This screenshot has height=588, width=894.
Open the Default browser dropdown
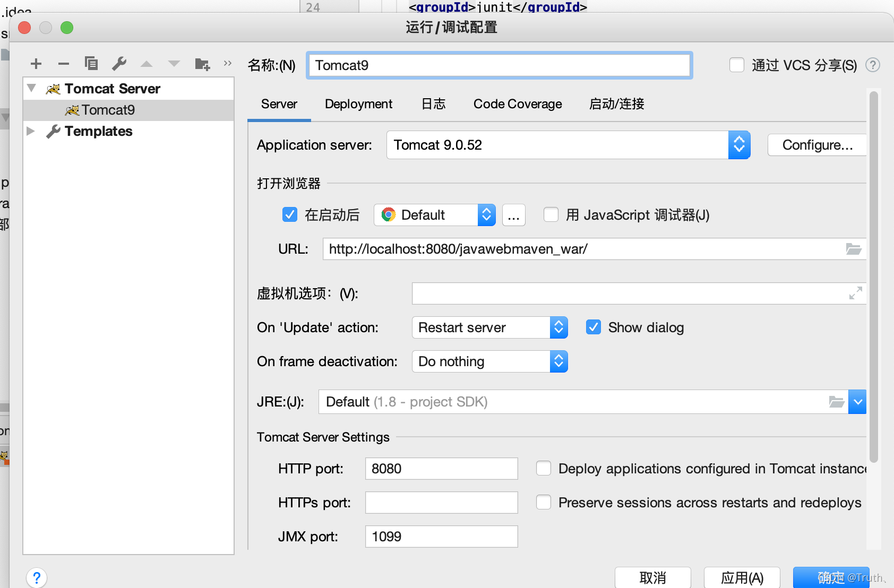click(435, 215)
